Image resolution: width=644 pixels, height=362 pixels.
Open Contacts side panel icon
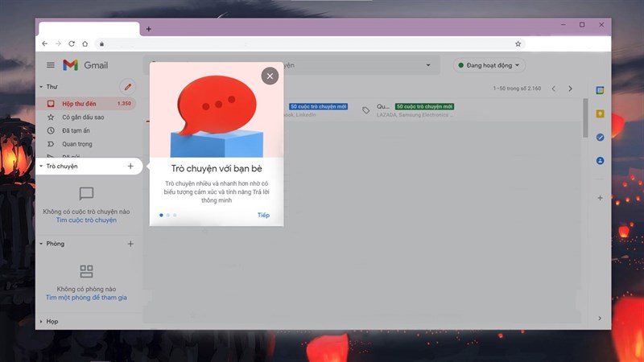pyautogui.click(x=600, y=160)
